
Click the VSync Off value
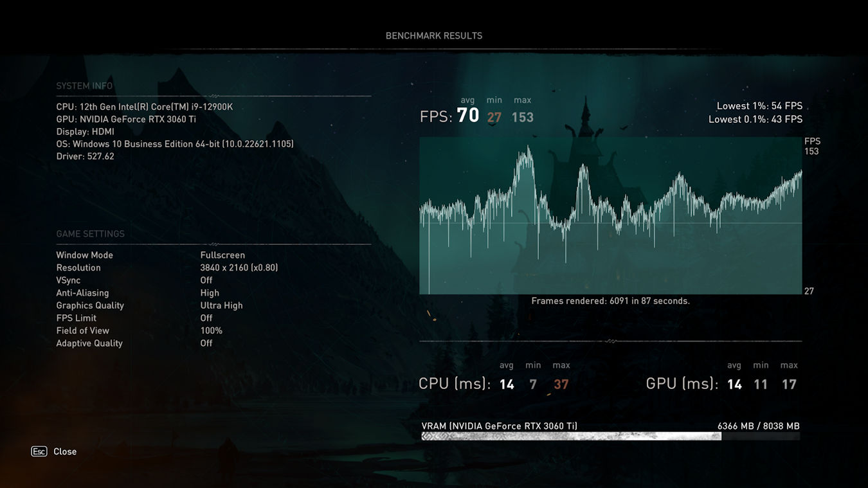click(x=206, y=280)
